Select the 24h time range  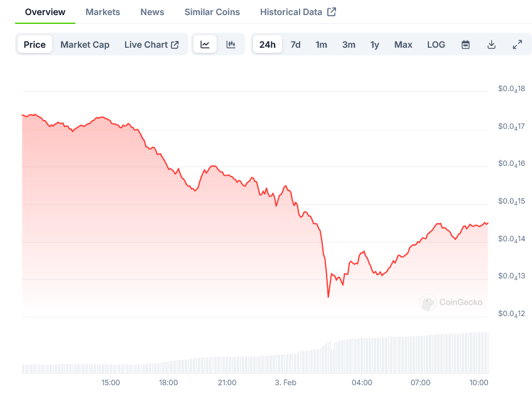click(267, 45)
